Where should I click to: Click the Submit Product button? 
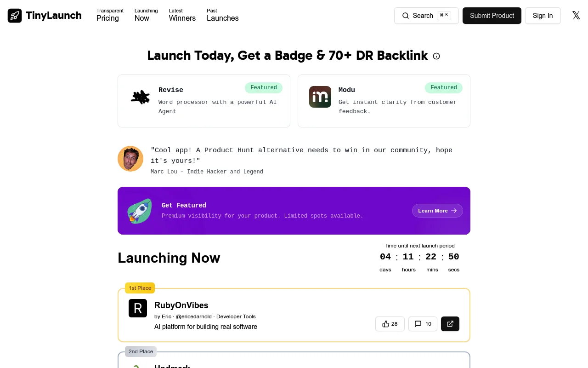492,15
